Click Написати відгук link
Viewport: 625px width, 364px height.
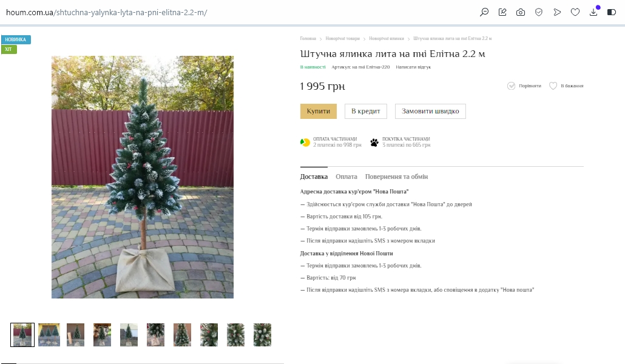click(413, 67)
